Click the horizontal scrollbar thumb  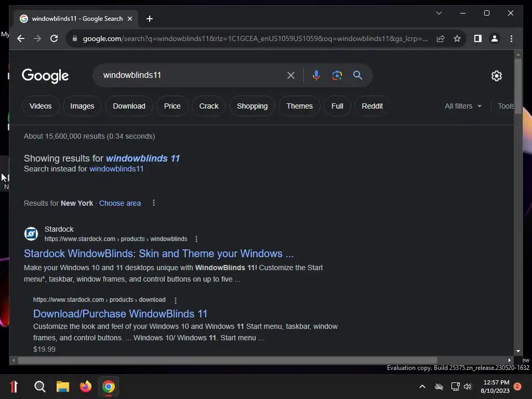click(x=228, y=361)
